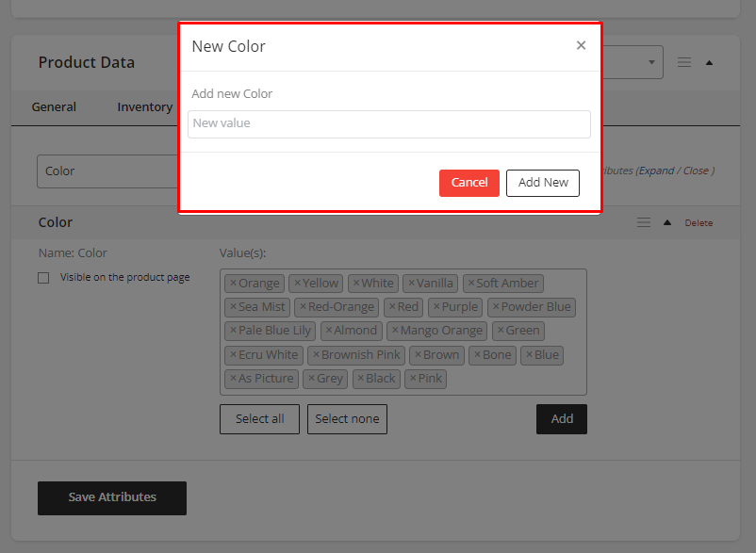Remove the Orange color tag

pyautogui.click(x=234, y=284)
